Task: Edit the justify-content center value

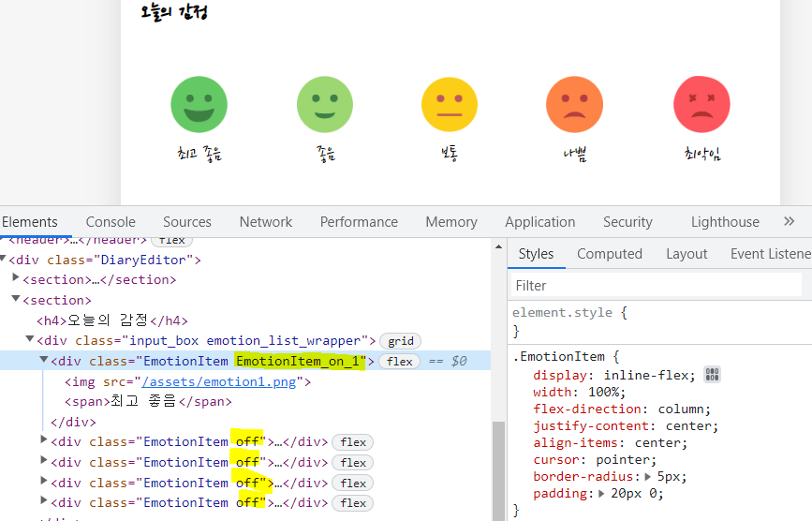Action: 688,426
